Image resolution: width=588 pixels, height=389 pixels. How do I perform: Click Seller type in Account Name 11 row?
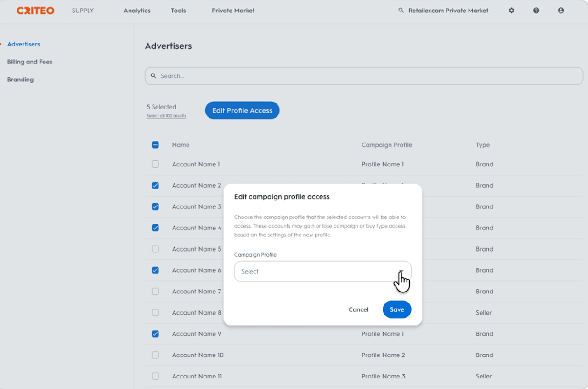click(484, 376)
